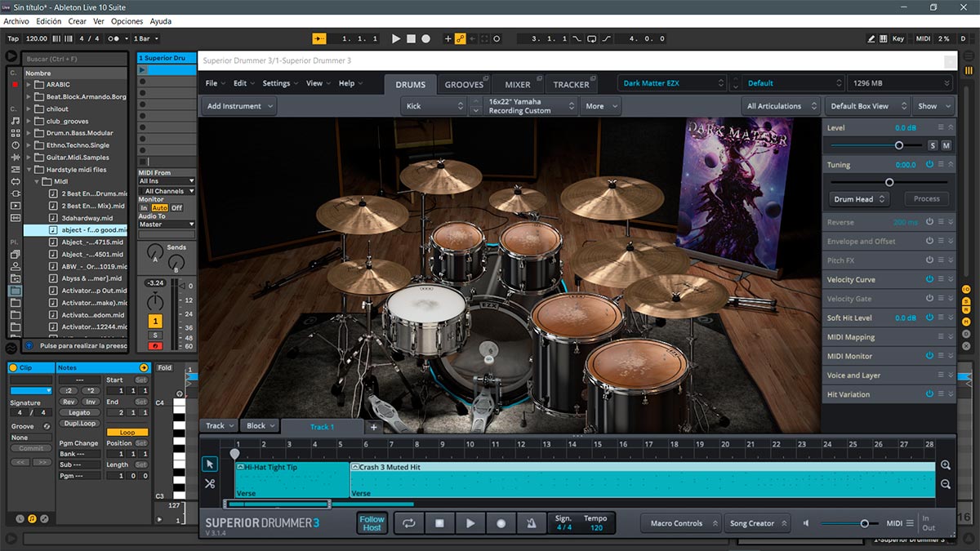Click the Legato button
This screenshot has width=980, height=551.
pos(79,413)
